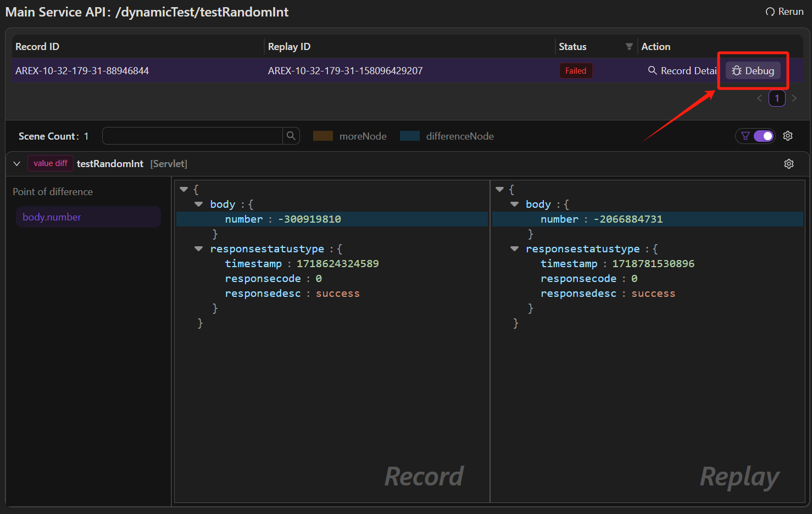The image size is (812, 514).
Task: Click responsecode value in Record pane
Action: tap(319, 278)
